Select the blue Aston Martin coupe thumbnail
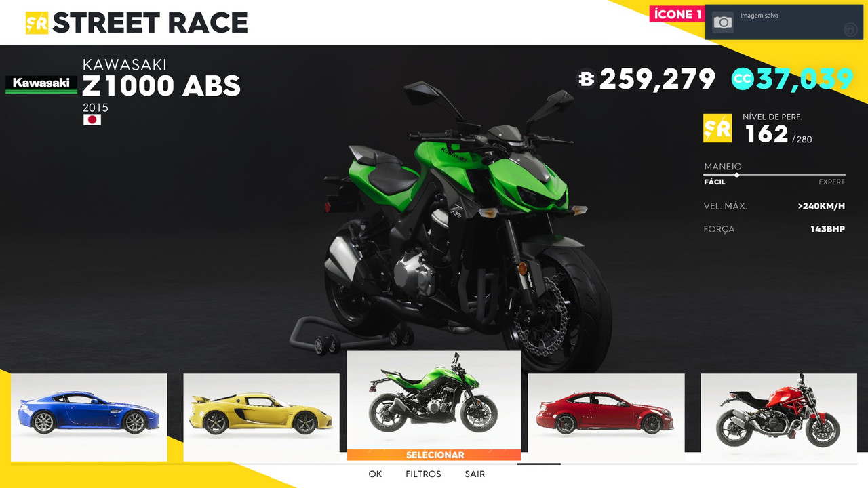The height and width of the screenshot is (488, 868). tap(89, 418)
